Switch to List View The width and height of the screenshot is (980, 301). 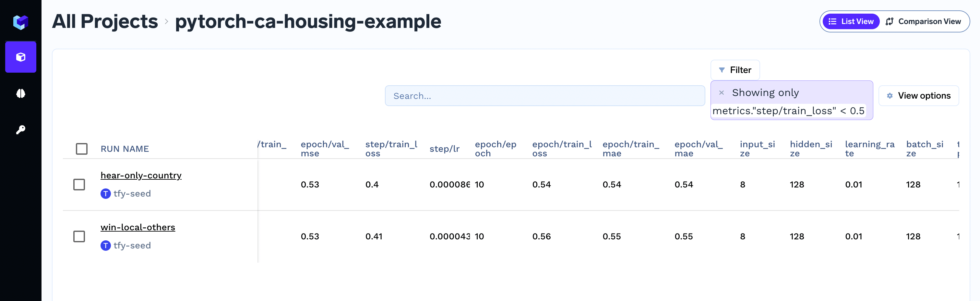pyautogui.click(x=851, y=21)
